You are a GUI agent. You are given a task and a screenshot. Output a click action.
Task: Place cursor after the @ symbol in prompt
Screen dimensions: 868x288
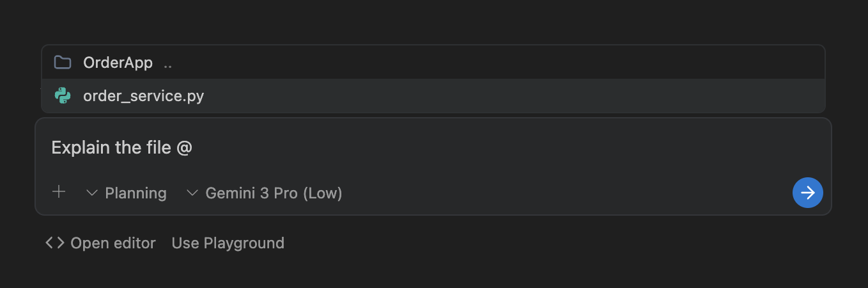tap(193, 148)
